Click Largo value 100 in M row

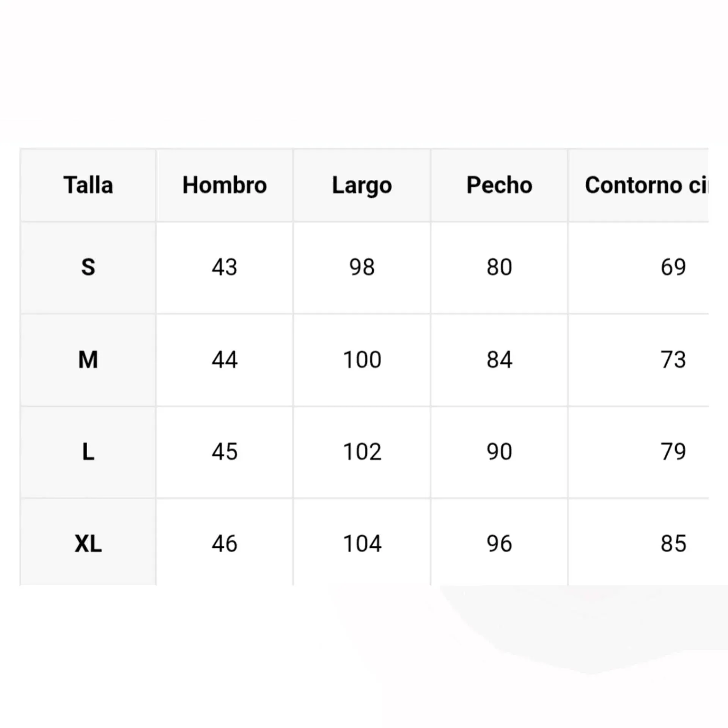coord(362,360)
